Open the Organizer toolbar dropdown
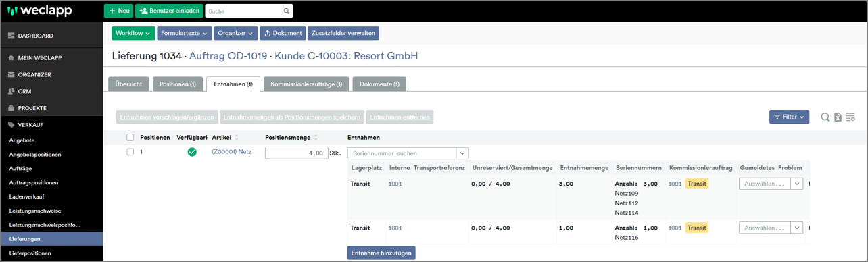The height and width of the screenshot is (262, 868). click(x=235, y=33)
